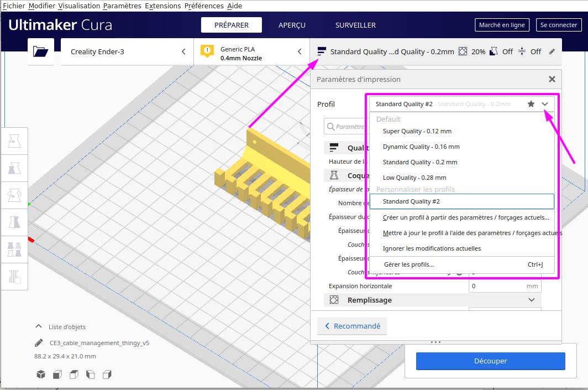Click the star icon in profile selector
This screenshot has width=588, height=390.
tap(531, 104)
